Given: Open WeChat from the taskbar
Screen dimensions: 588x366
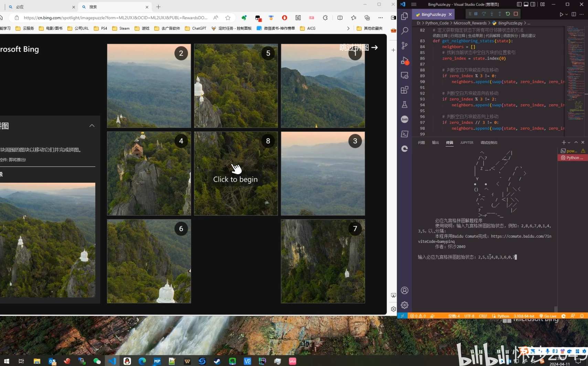Looking at the screenshot, I should [x=97, y=361].
